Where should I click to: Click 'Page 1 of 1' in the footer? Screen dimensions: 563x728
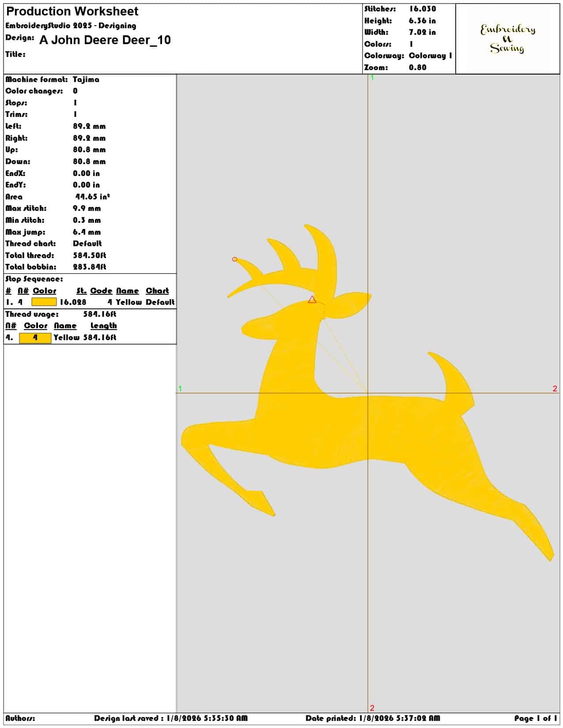(x=536, y=718)
